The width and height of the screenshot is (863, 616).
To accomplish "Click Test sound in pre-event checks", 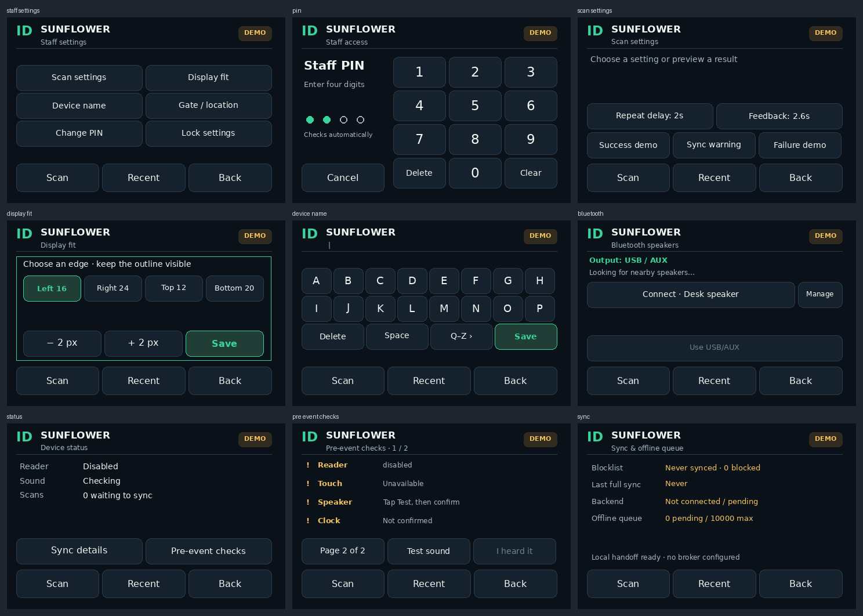I will point(429,551).
